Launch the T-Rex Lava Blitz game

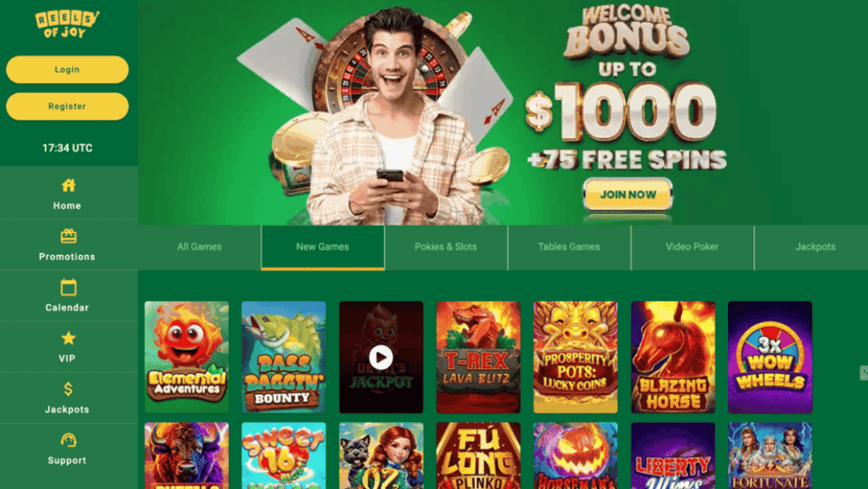(x=478, y=357)
